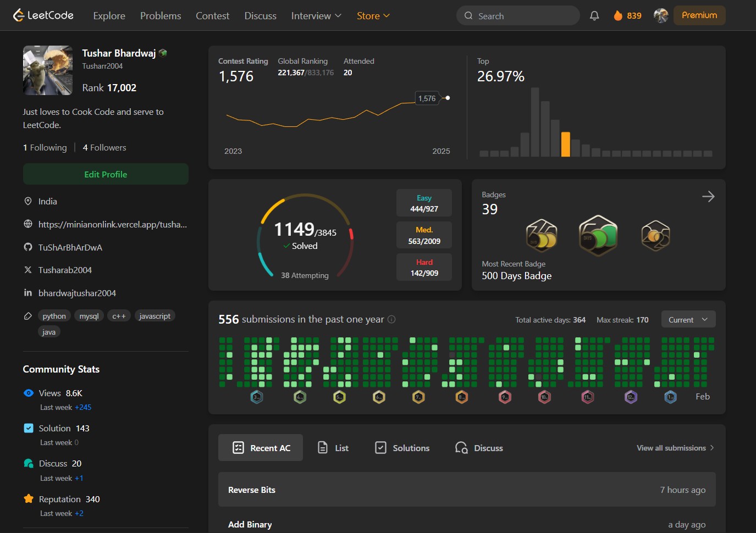The height and width of the screenshot is (533, 756).
Task: Click the info icon beside submissions count
Action: click(x=391, y=319)
